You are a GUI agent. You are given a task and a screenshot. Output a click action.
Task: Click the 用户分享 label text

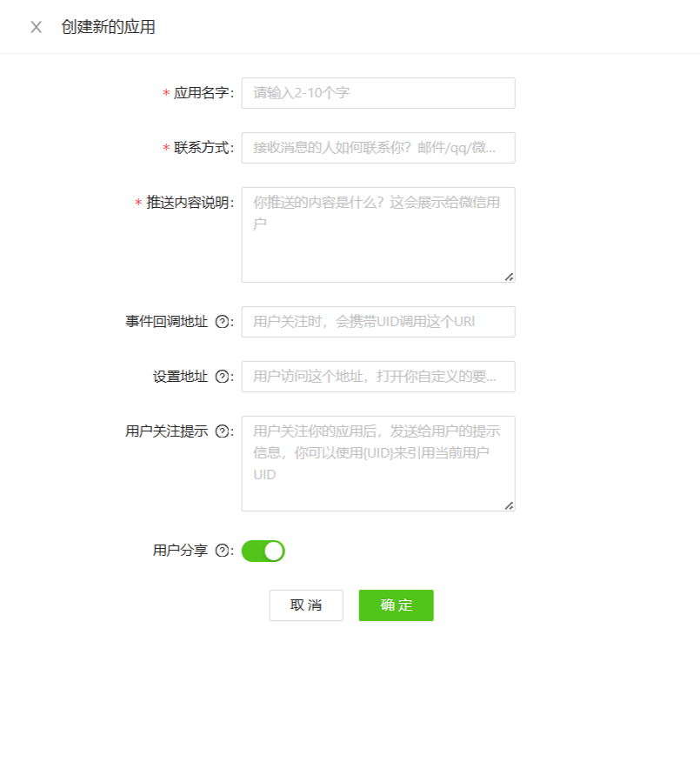(180, 551)
